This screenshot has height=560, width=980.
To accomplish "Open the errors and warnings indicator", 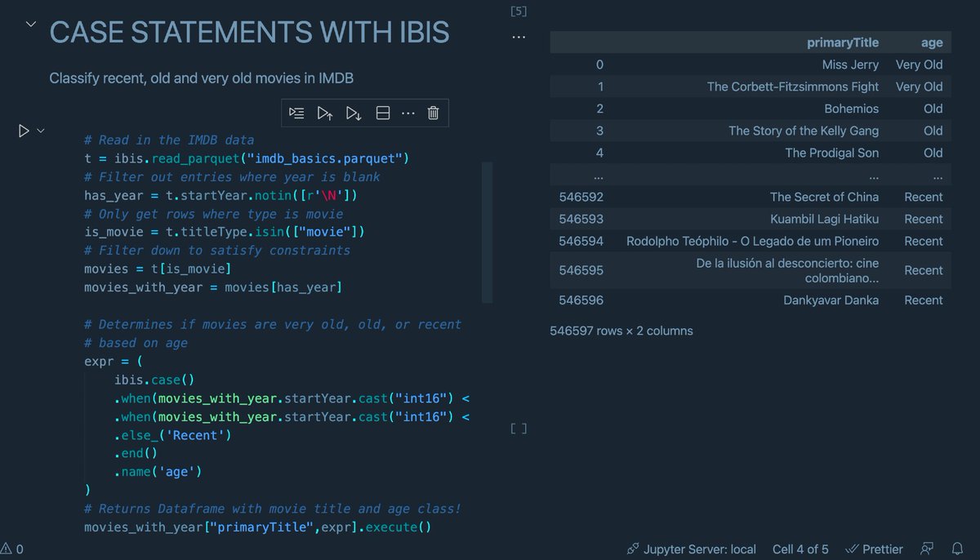I will click(x=11, y=549).
